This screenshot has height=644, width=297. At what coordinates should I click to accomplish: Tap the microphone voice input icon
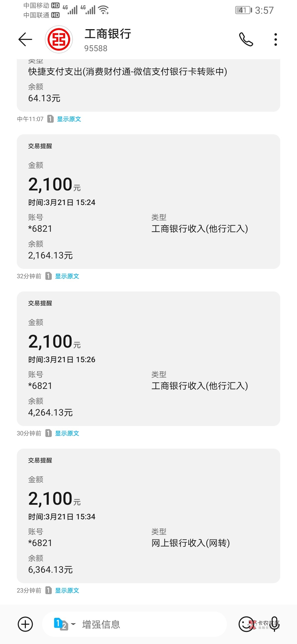(274, 624)
